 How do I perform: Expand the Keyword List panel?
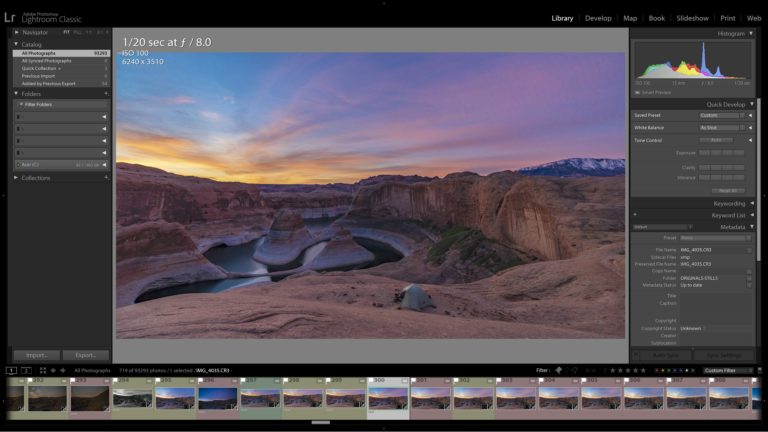[752, 215]
